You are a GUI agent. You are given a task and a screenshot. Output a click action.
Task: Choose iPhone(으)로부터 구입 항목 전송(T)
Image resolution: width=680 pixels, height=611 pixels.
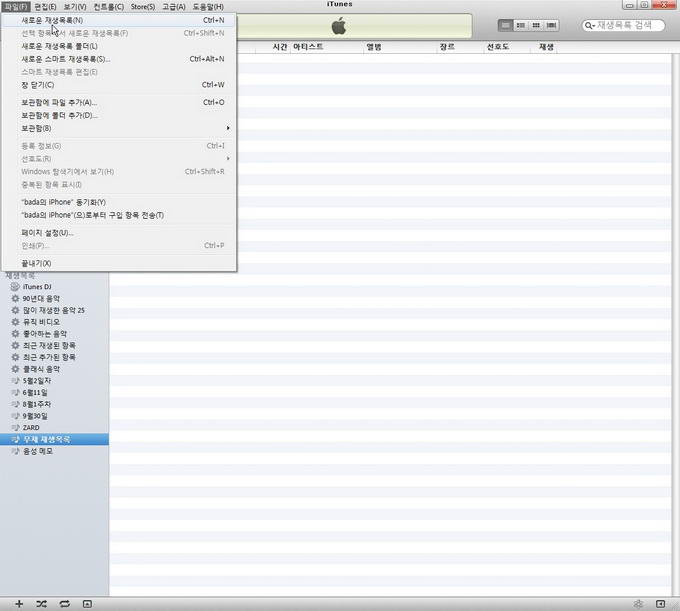click(x=119, y=215)
